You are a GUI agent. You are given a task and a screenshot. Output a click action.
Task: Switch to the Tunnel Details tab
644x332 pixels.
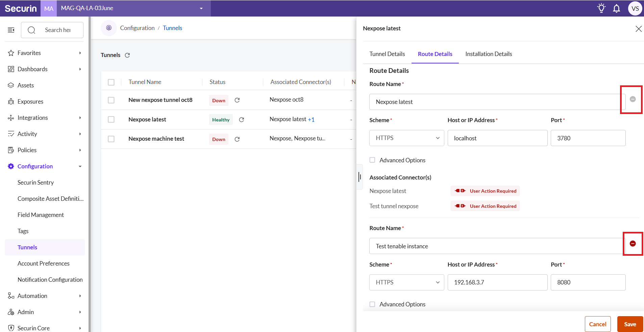click(387, 54)
